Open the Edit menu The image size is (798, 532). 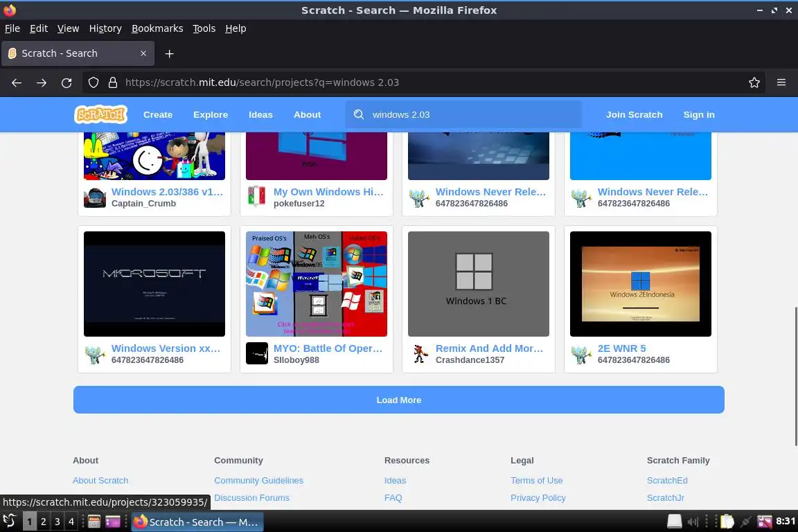(39, 28)
